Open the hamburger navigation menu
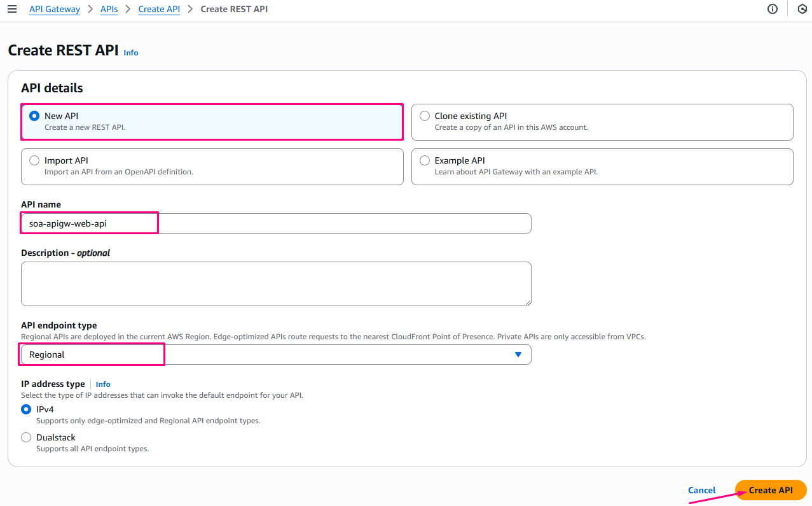Screen dimensions: 812x506 pyautogui.click(x=12, y=10)
